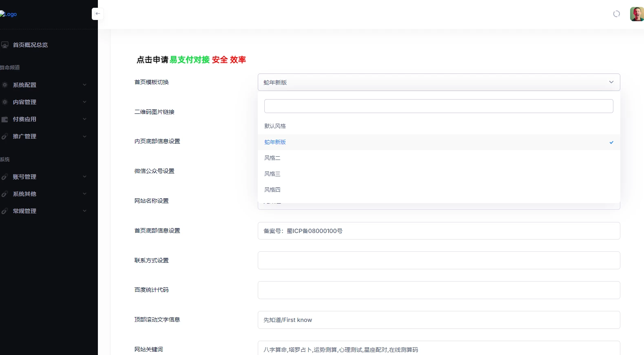Open the user avatar menu

tap(636, 14)
